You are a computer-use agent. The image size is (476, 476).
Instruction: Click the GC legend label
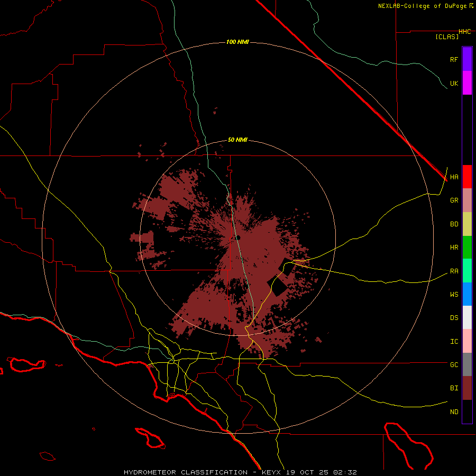click(454, 365)
